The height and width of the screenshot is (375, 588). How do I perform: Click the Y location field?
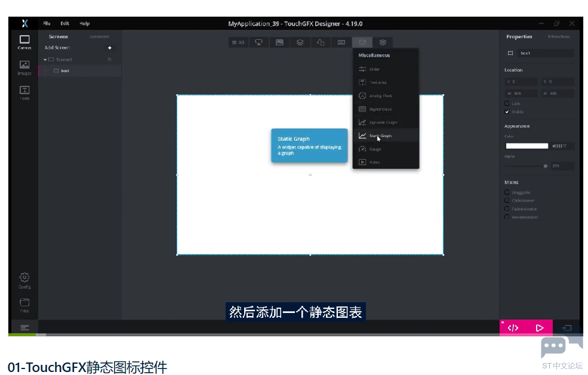click(558, 81)
